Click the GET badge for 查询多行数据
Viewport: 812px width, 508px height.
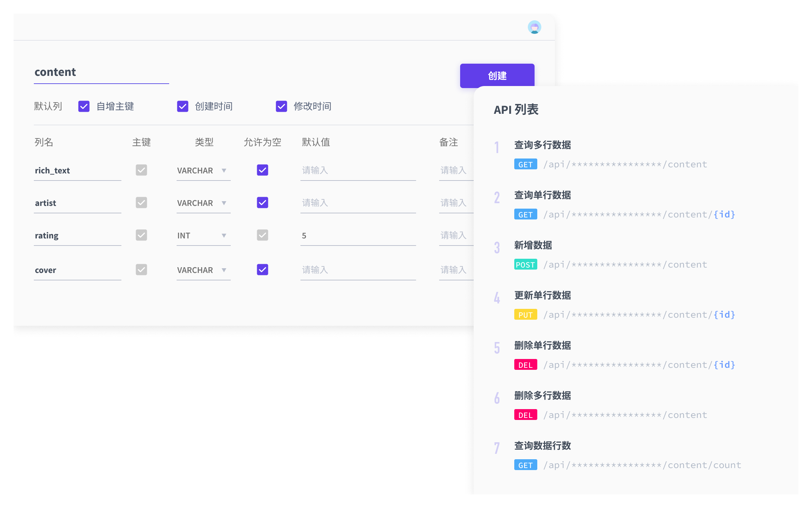coord(525,164)
